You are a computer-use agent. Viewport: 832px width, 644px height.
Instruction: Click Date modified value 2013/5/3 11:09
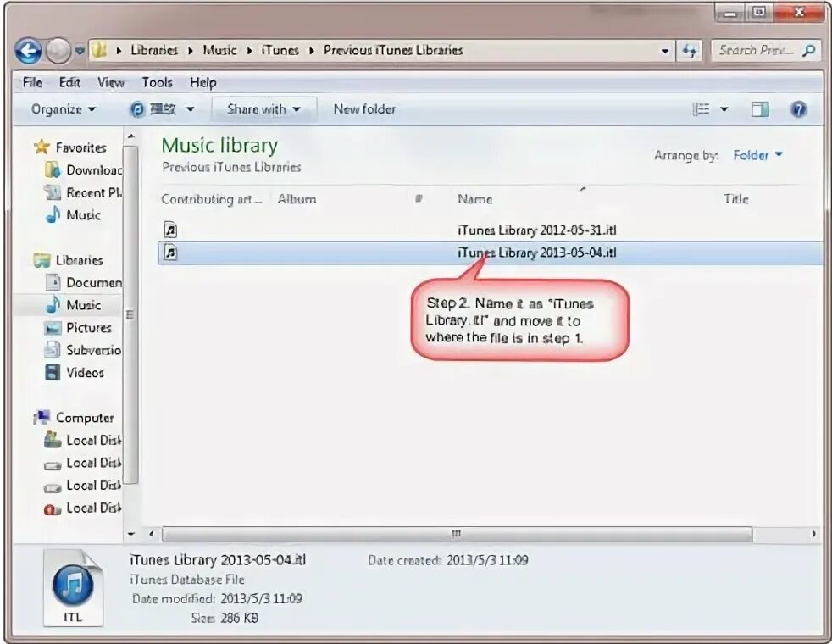[x=261, y=599]
